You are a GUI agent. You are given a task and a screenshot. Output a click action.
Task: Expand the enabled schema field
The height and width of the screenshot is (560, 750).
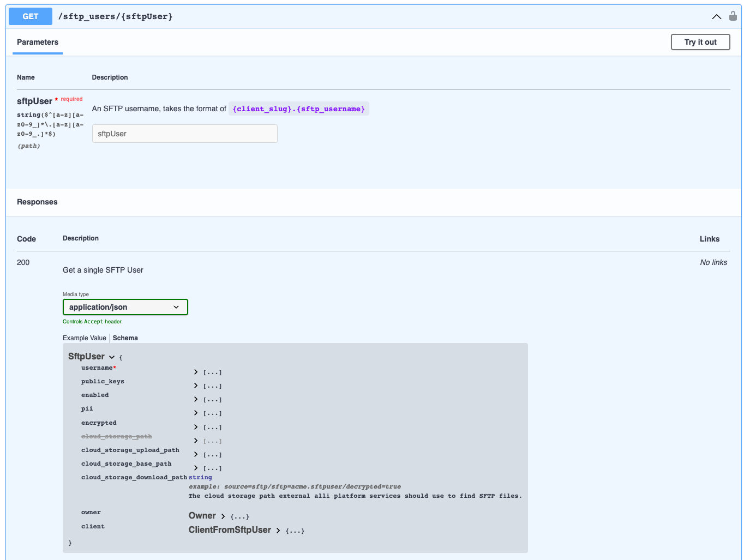[195, 399]
